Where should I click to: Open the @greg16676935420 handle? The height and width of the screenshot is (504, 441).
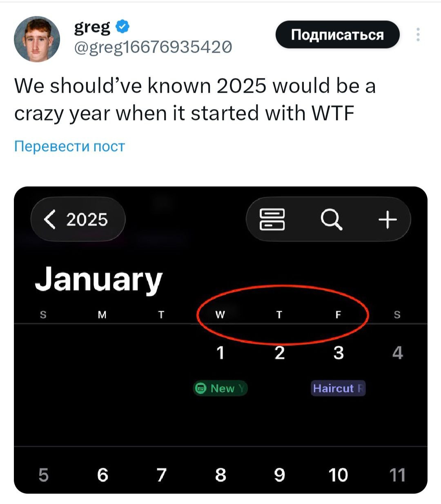pos(153,48)
